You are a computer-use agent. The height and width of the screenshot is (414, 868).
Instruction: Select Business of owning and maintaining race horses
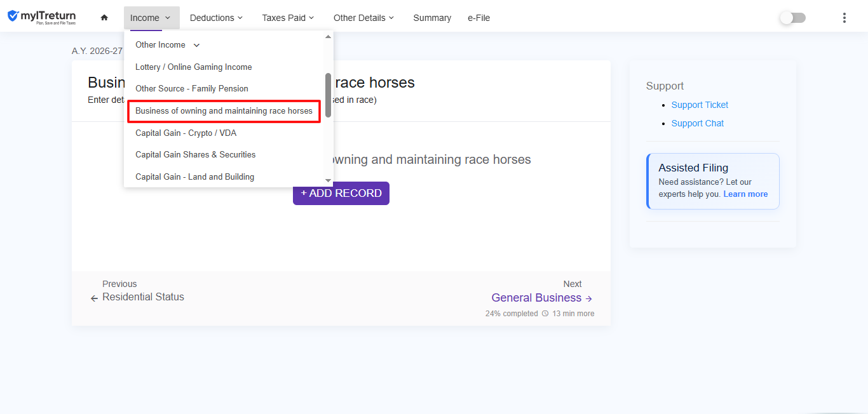click(224, 110)
